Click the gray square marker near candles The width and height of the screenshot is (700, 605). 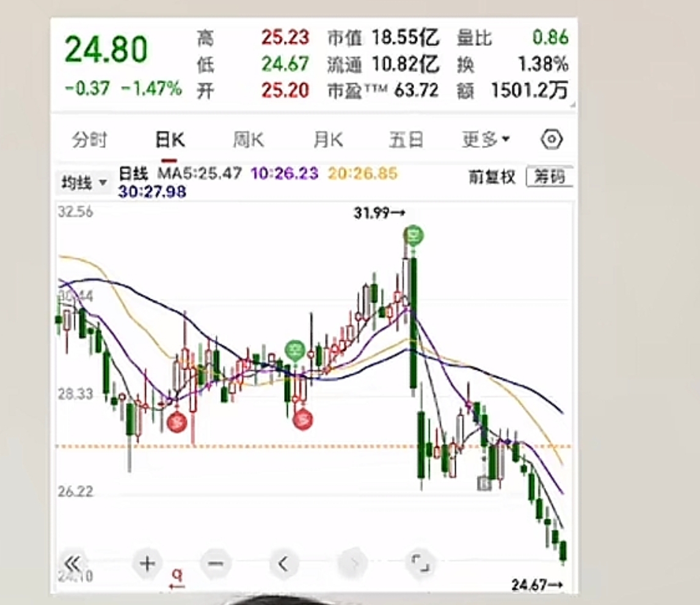pos(484,483)
